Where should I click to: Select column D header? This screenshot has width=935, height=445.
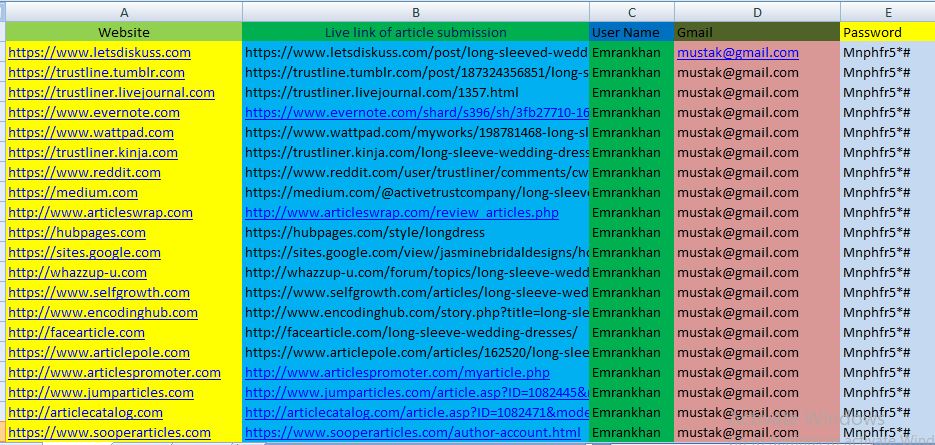pyautogui.click(x=757, y=13)
